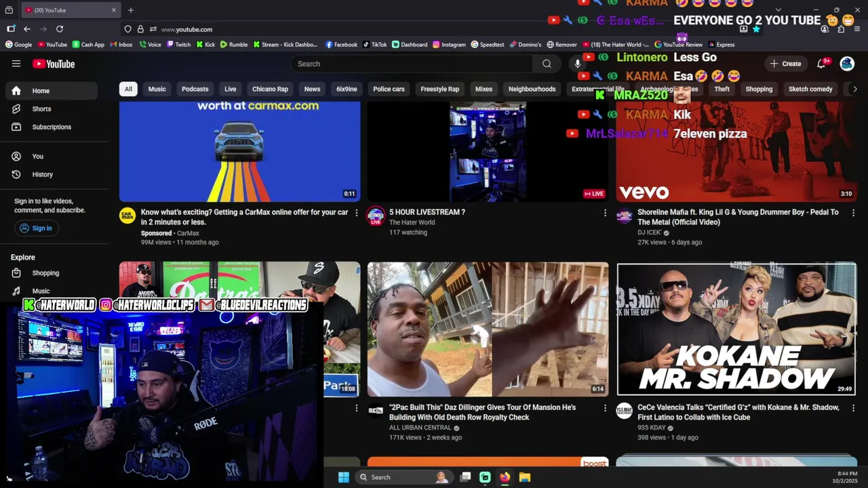Open a new browser tab with plus
The width and height of the screenshot is (868, 488).
(131, 10)
